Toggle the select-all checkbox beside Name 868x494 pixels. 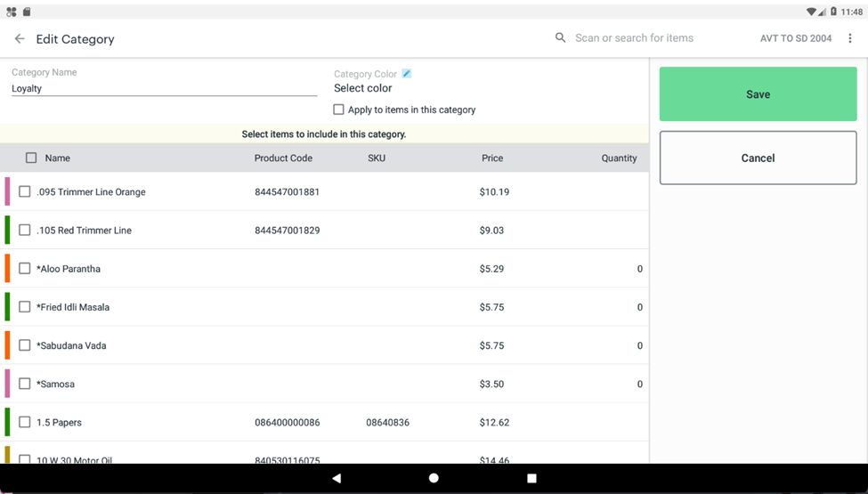pyautogui.click(x=31, y=158)
